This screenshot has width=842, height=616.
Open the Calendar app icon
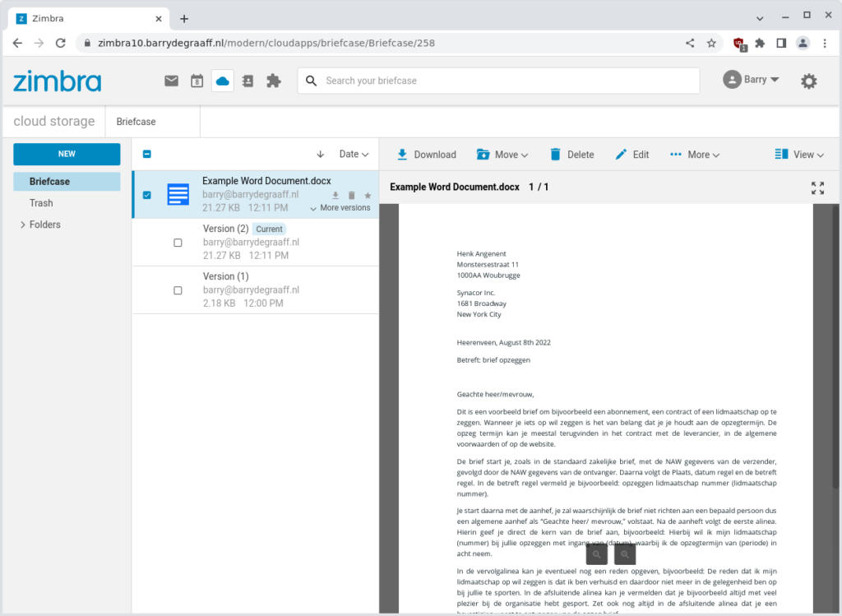coord(196,81)
